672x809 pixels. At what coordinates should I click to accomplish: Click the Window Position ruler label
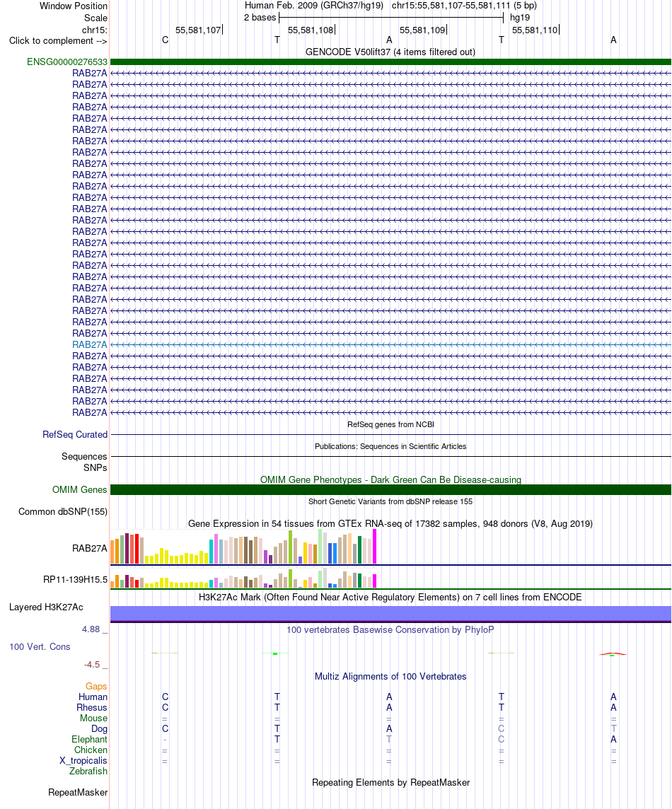coord(74,6)
